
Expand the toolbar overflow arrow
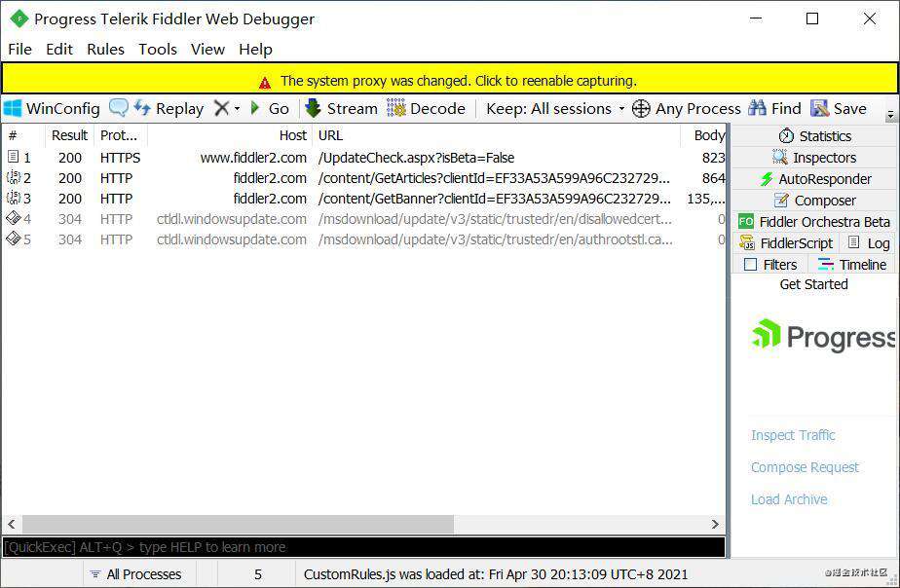point(891,115)
